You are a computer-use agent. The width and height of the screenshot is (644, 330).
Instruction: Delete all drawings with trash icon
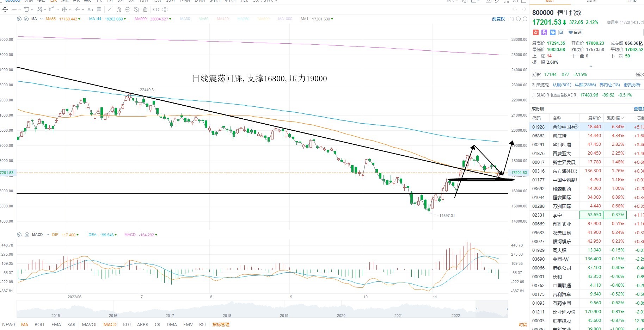click(x=145, y=10)
